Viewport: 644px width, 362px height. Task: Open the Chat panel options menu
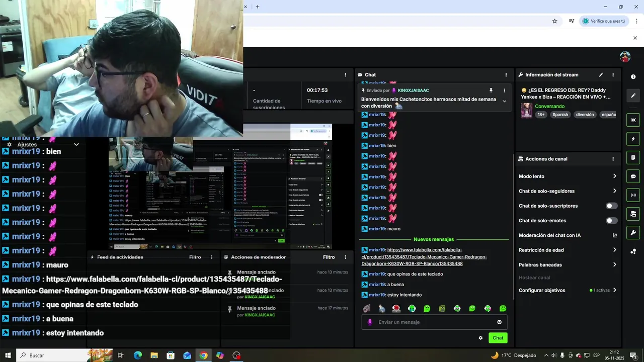click(x=506, y=75)
